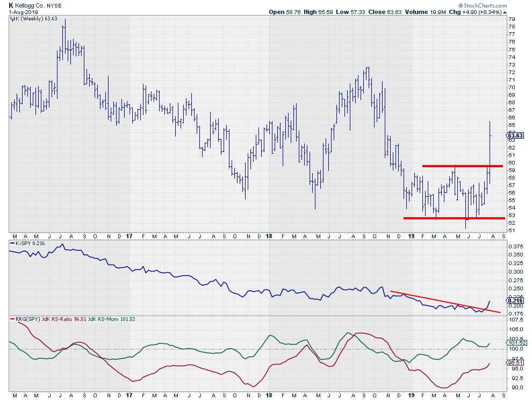Click the JdK RS-Ratio 96.51 legend text
The image size is (532, 400).
coord(64,319)
